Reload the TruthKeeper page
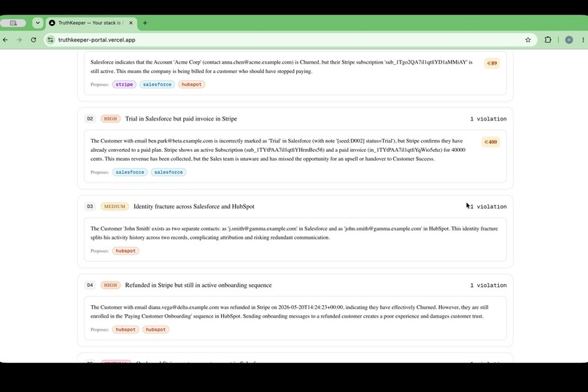Viewport: 588px width, 392px height. click(x=34, y=39)
